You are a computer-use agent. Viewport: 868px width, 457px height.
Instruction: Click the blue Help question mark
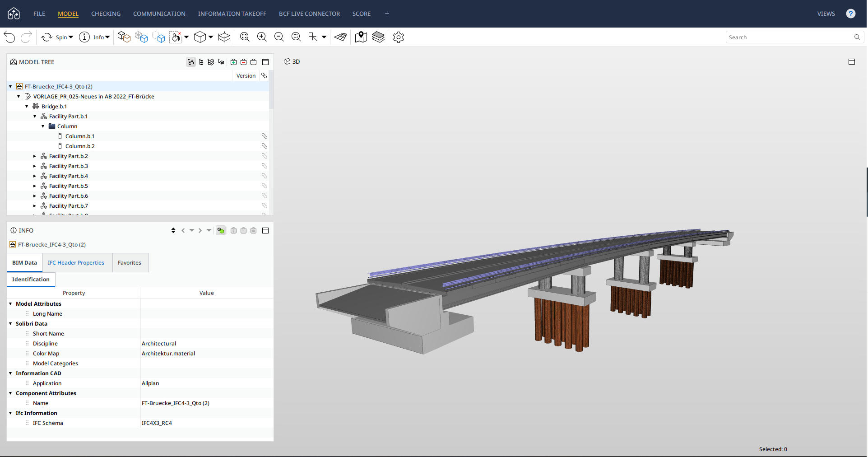tap(851, 14)
